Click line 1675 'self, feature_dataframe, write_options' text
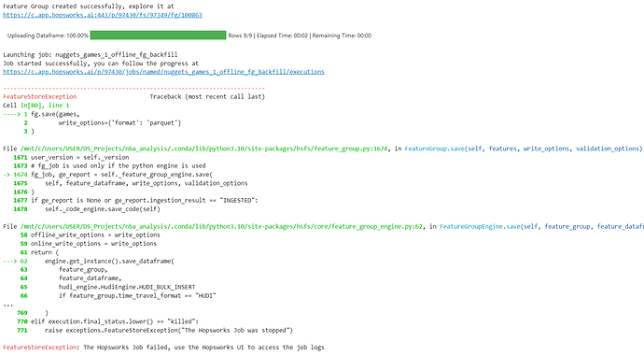This screenshot has width=644, height=355. pyautogui.click(x=147, y=183)
